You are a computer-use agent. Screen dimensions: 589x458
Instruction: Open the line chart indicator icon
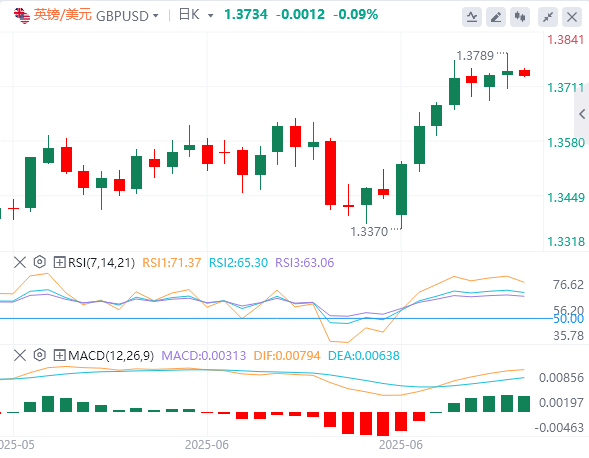(472, 17)
